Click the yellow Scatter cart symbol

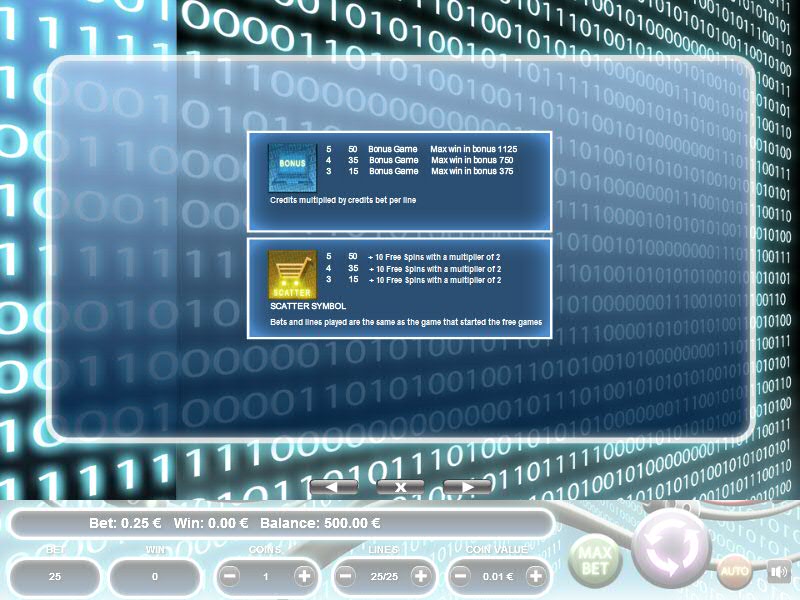pyautogui.click(x=292, y=274)
